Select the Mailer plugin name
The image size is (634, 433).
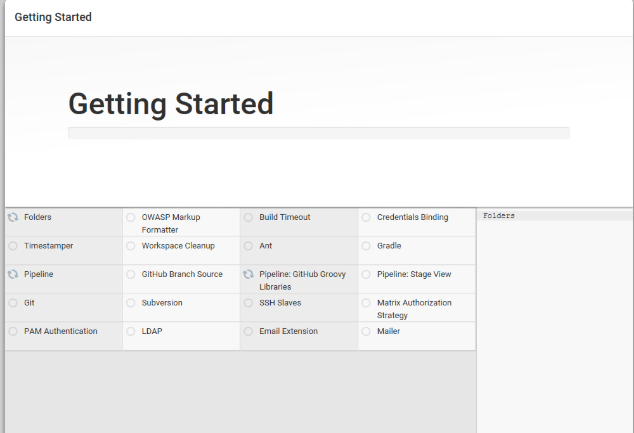point(389,331)
